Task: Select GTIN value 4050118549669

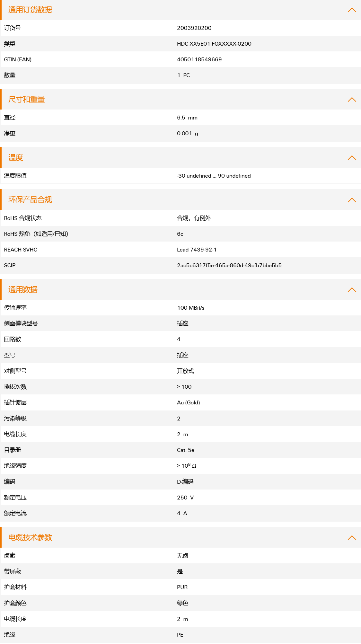Action: click(199, 59)
